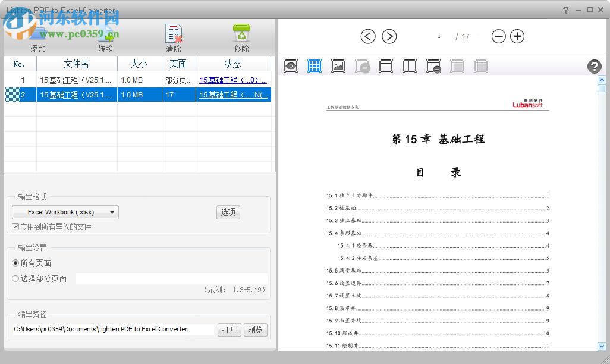
Task: Click the delete table region tool
Action: click(x=433, y=65)
